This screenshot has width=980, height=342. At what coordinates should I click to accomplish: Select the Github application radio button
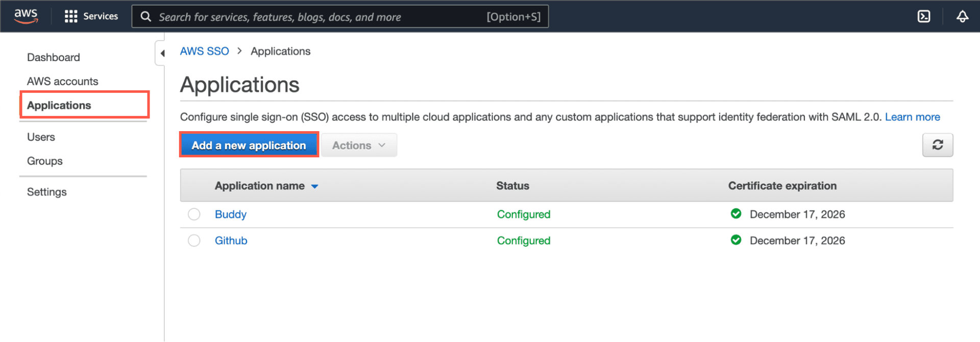point(194,240)
